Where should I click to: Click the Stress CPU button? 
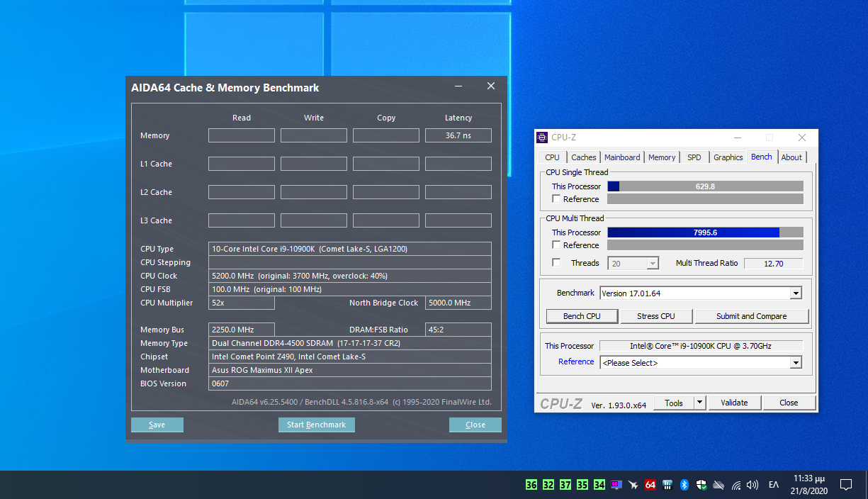pyautogui.click(x=656, y=316)
